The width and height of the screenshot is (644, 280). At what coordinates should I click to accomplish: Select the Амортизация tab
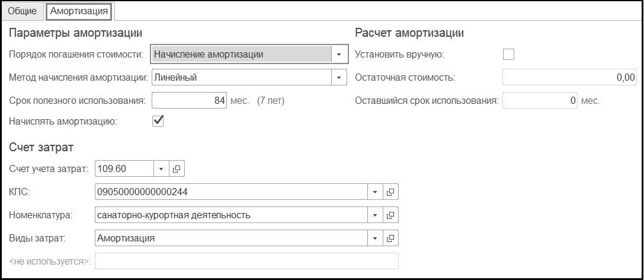pyautogui.click(x=79, y=11)
